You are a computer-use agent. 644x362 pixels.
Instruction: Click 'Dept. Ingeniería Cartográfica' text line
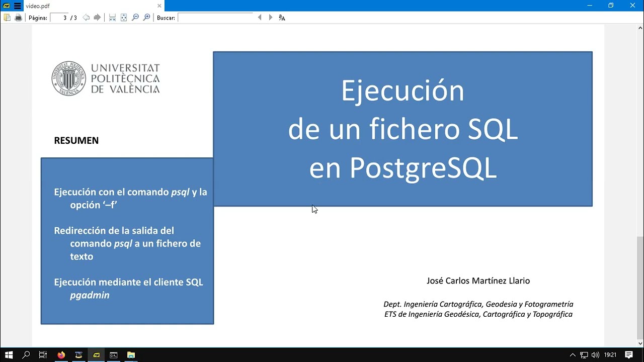[x=478, y=304]
